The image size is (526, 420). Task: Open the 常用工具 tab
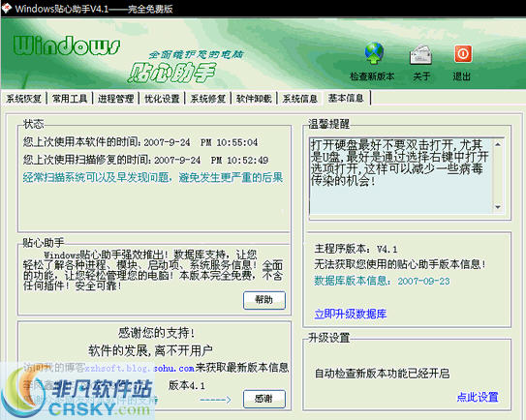[70, 99]
